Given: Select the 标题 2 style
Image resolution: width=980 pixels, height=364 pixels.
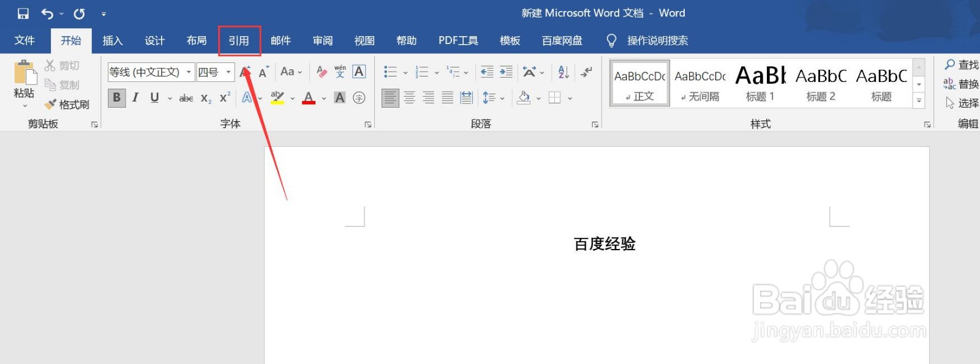Looking at the screenshot, I should click(x=821, y=84).
